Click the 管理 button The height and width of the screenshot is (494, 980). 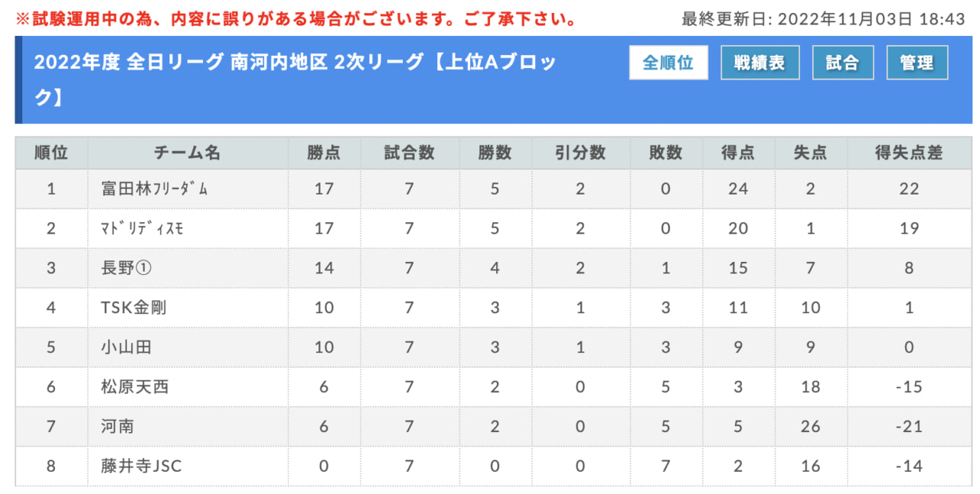[916, 63]
